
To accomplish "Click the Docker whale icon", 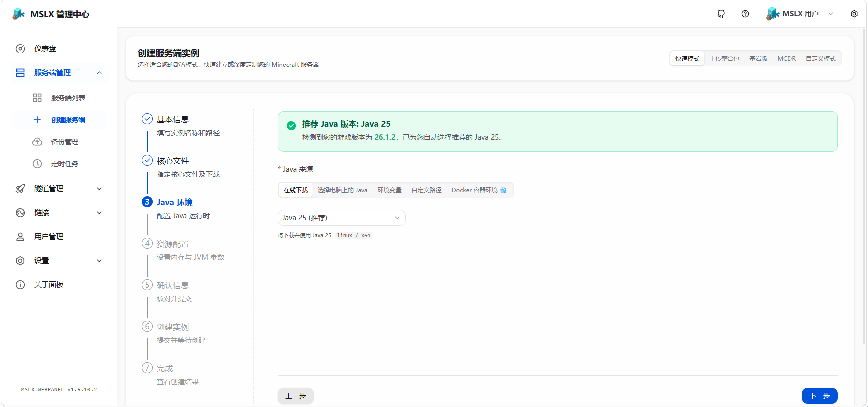I will point(503,190).
